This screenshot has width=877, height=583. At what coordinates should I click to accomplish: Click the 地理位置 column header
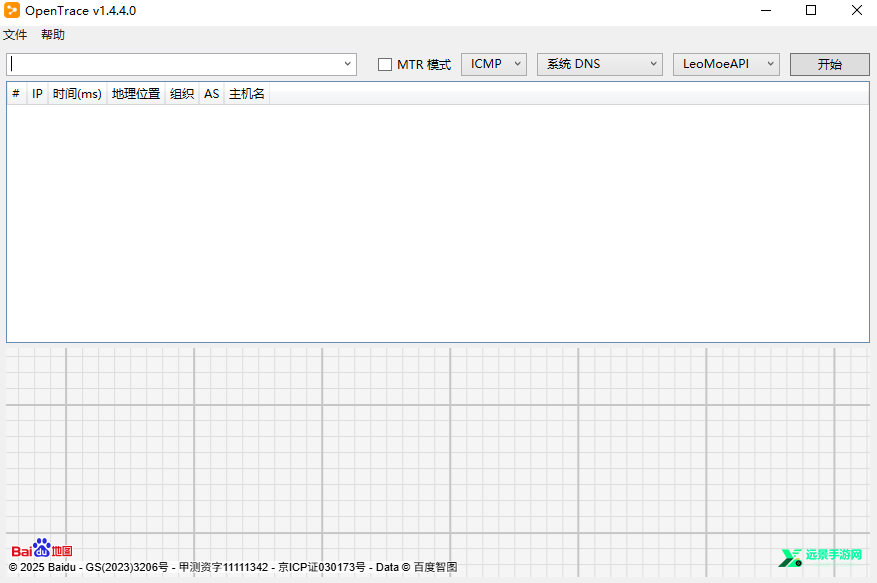135,93
